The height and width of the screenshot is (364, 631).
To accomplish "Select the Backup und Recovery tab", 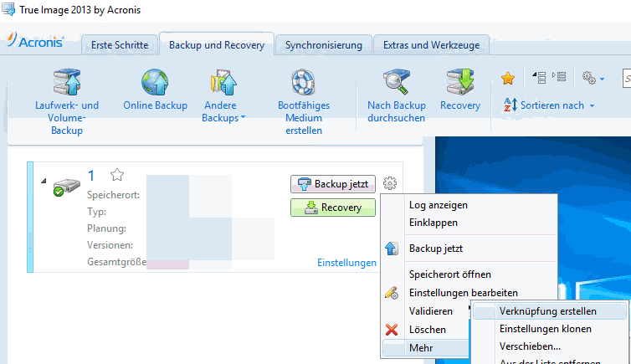I will [x=217, y=44].
